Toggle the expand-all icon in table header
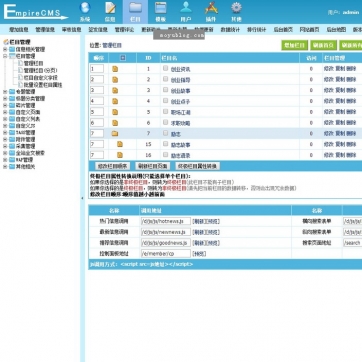 click(x=123, y=58)
